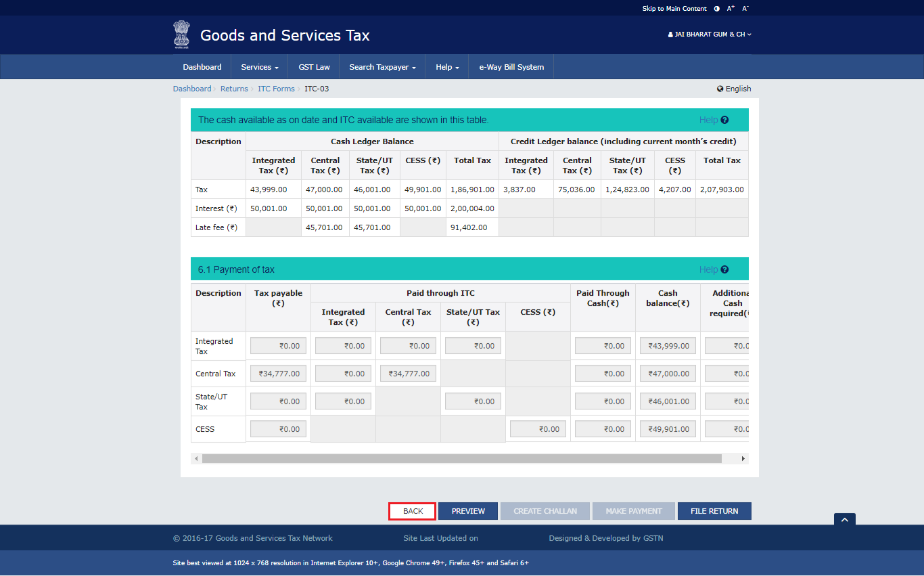Click cash balance field ₹49,901.00
Screen dimensions: 924x576
[x=668, y=429]
